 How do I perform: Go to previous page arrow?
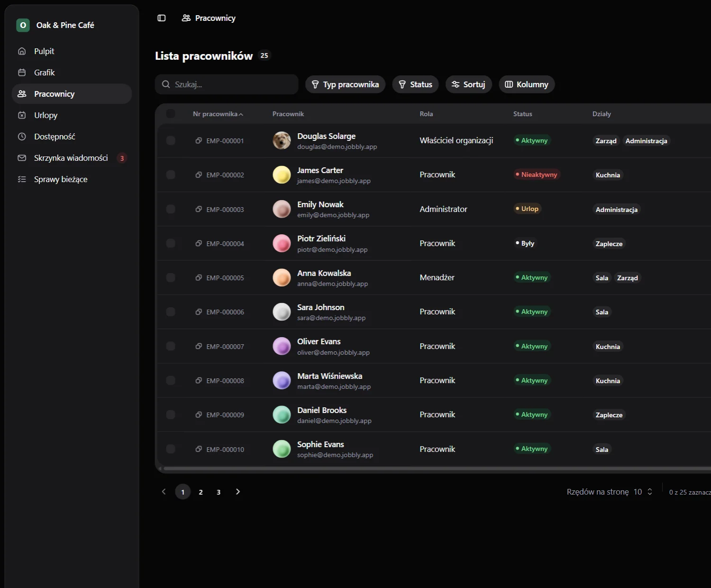164,492
